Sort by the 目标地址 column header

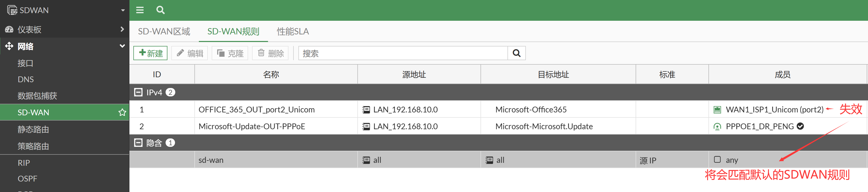(558, 74)
